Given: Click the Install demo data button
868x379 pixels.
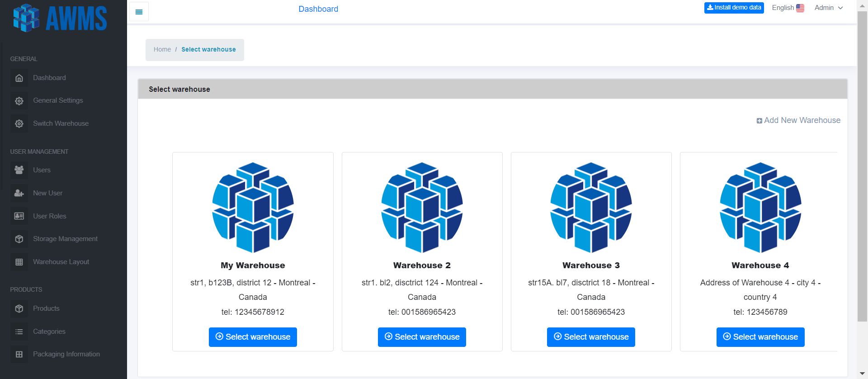Looking at the screenshot, I should point(734,8).
